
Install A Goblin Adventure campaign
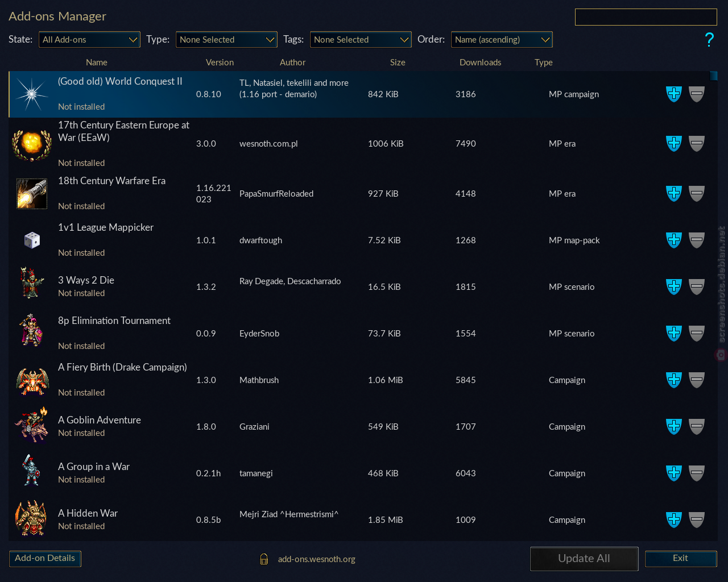(674, 427)
